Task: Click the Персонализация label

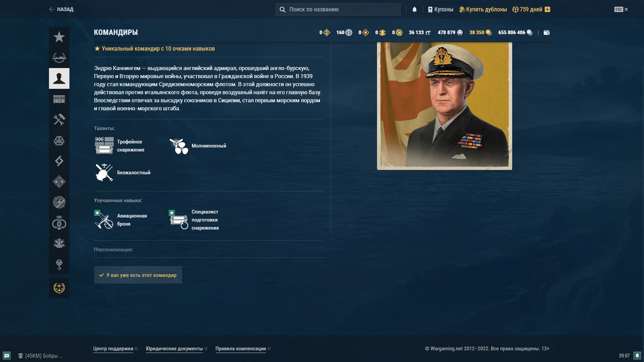Action: click(113, 250)
